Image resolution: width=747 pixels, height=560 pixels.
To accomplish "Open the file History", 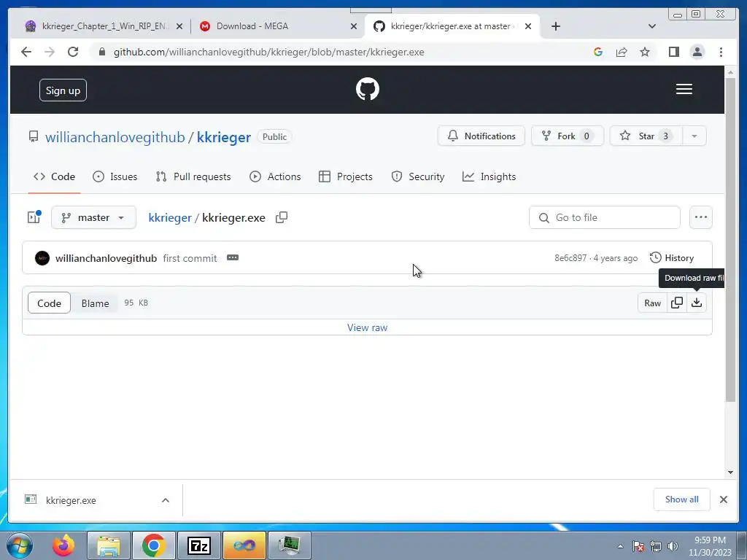I will [672, 257].
